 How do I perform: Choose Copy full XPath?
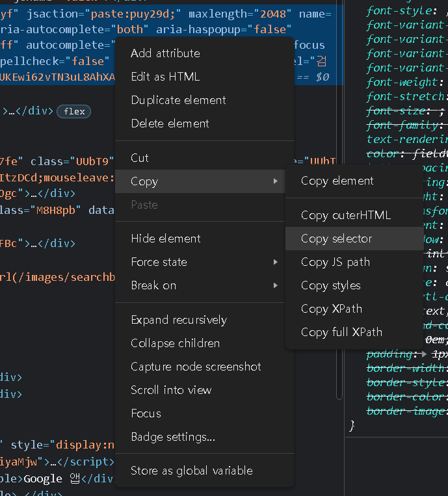(354, 332)
